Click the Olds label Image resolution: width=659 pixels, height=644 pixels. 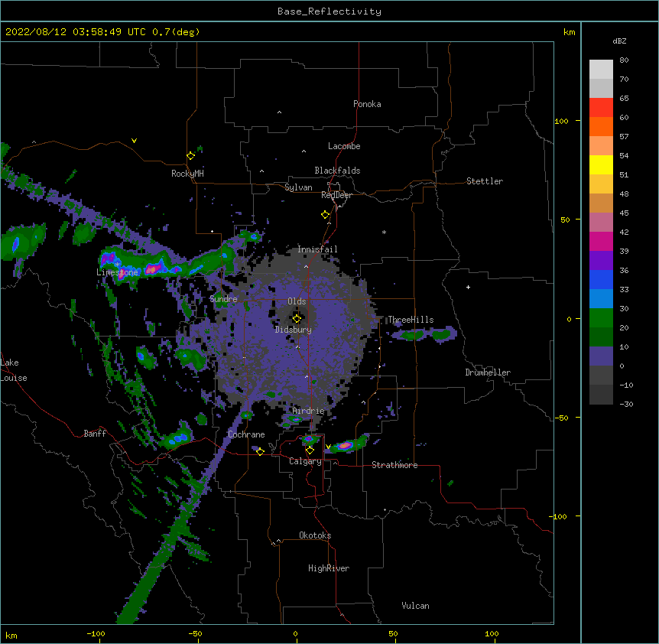pos(297,301)
